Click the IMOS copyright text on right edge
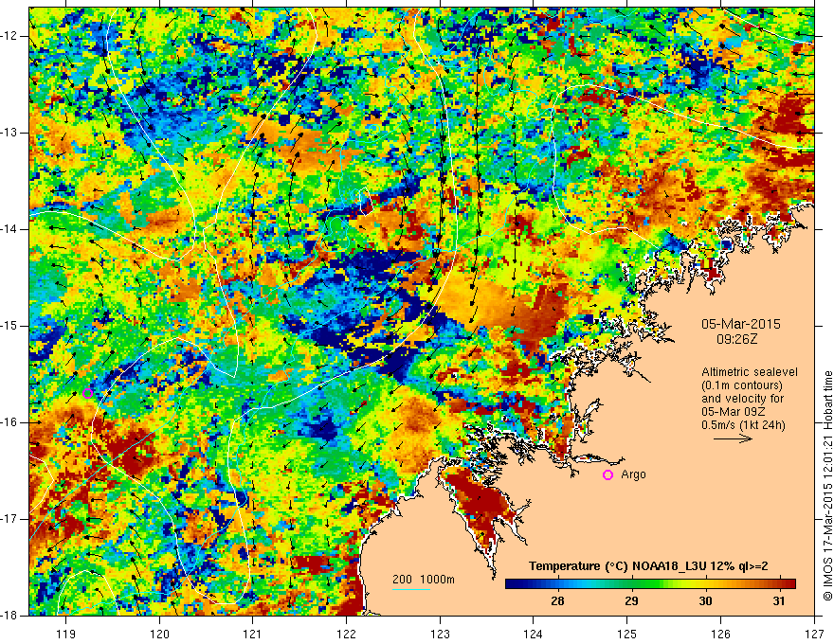 827,486
